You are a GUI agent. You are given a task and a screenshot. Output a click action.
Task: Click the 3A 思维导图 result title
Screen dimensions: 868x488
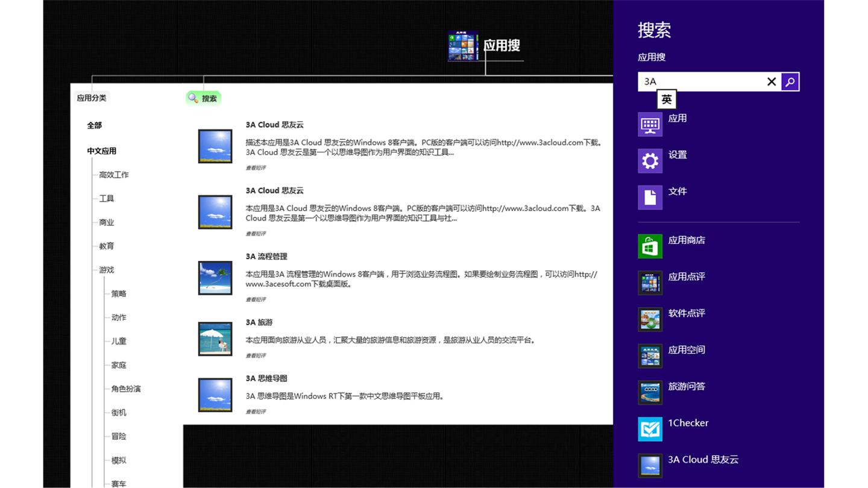(266, 378)
